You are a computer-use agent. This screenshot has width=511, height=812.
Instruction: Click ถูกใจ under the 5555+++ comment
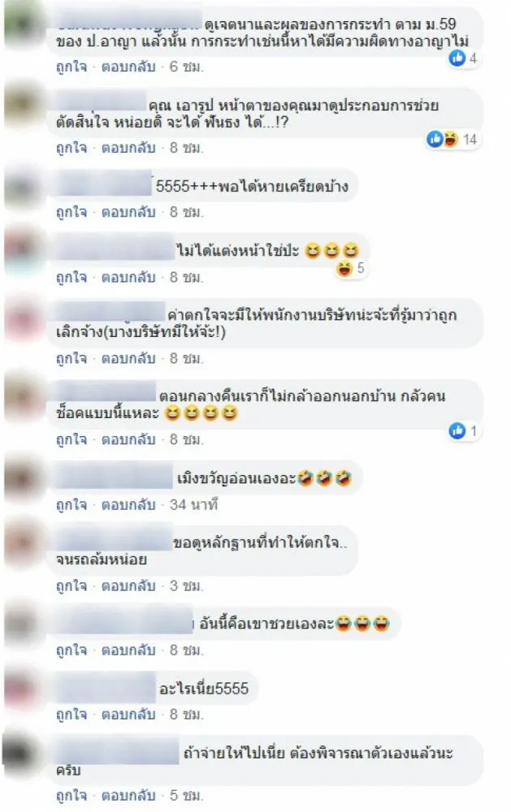click(x=71, y=212)
